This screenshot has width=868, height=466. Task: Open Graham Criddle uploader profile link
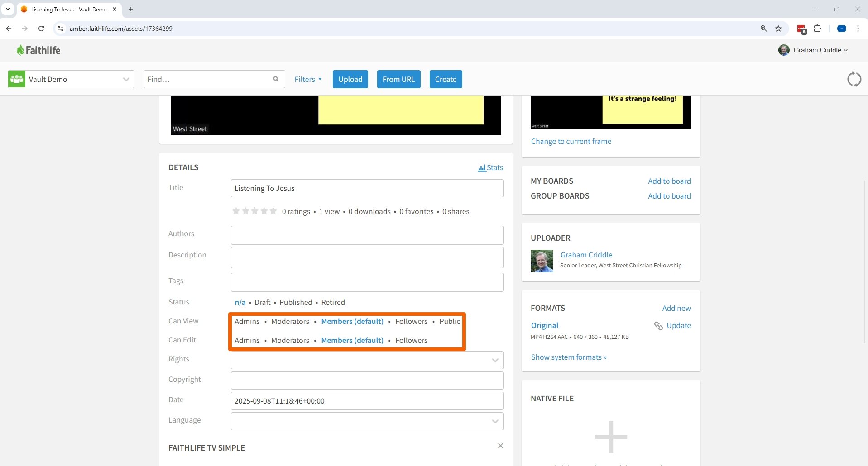point(586,255)
